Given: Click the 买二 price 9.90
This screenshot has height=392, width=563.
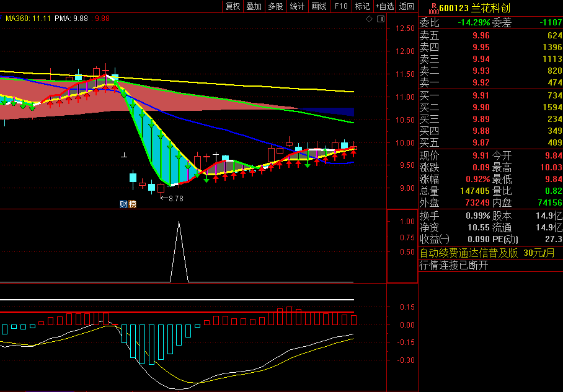Looking at the screenshot, I should click(481, 108).
